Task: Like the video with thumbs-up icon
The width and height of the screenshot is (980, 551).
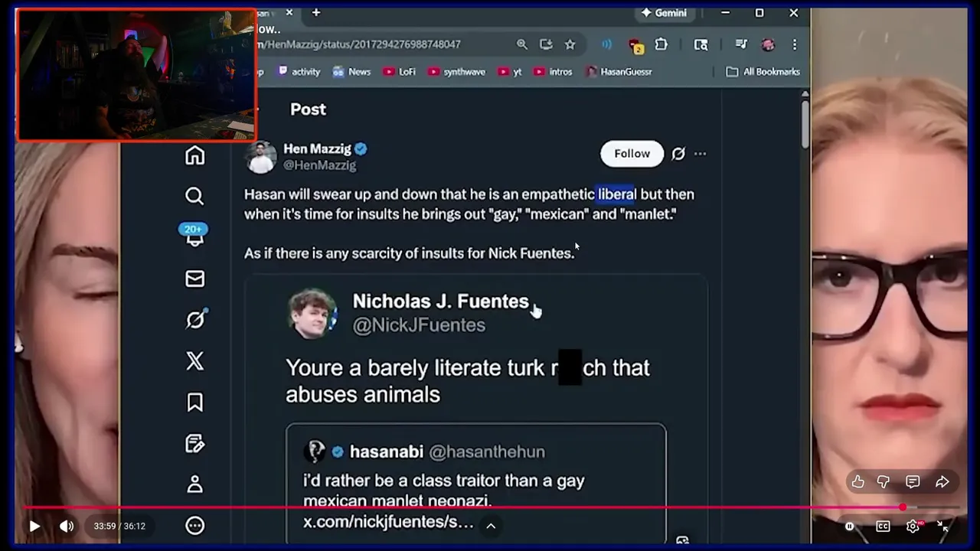Action: 858,481
